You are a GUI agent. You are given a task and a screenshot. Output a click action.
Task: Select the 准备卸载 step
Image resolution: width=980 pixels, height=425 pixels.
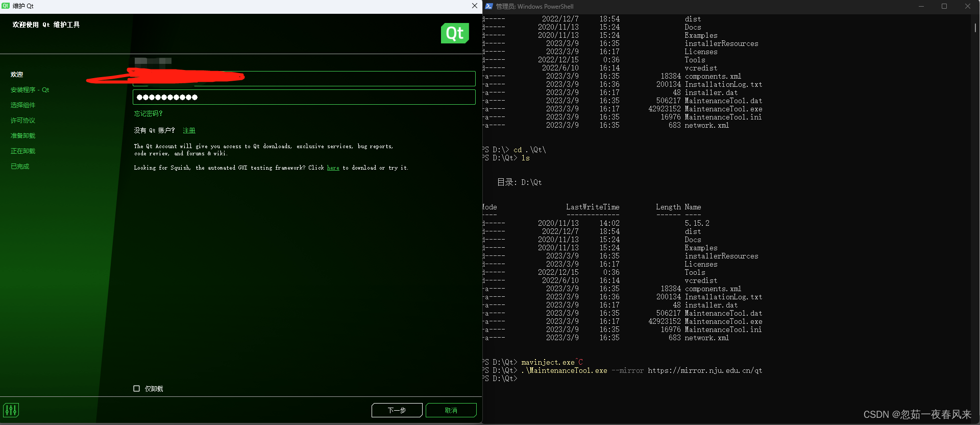23,136
